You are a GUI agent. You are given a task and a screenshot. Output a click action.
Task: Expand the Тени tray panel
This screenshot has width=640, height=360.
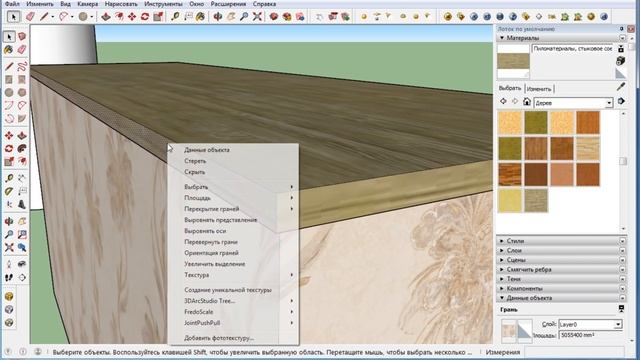pos(560,279)
